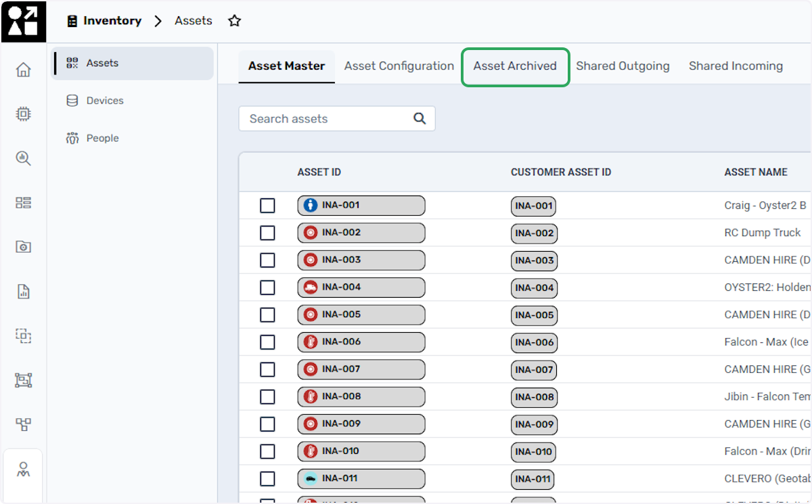Screen dimensions: 812x504
Task: Click the asset name RC Dump Truck
Action: (763, 233)
